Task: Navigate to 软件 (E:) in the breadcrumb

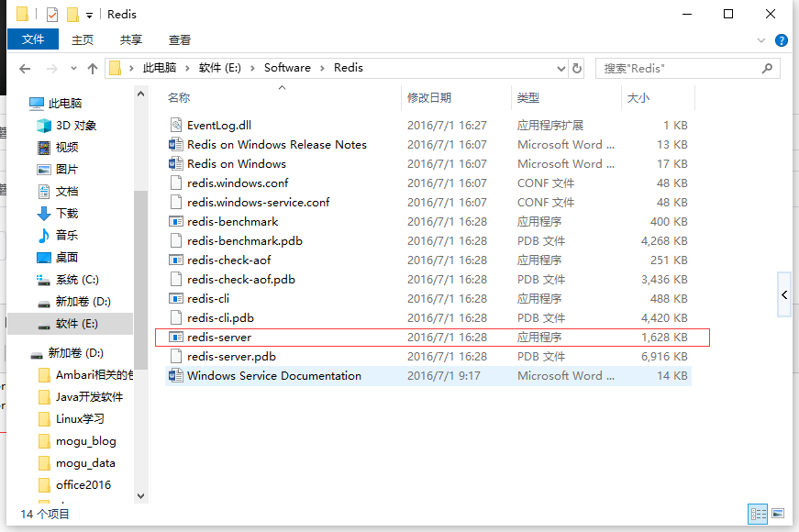Action: [x=220, y=68]
